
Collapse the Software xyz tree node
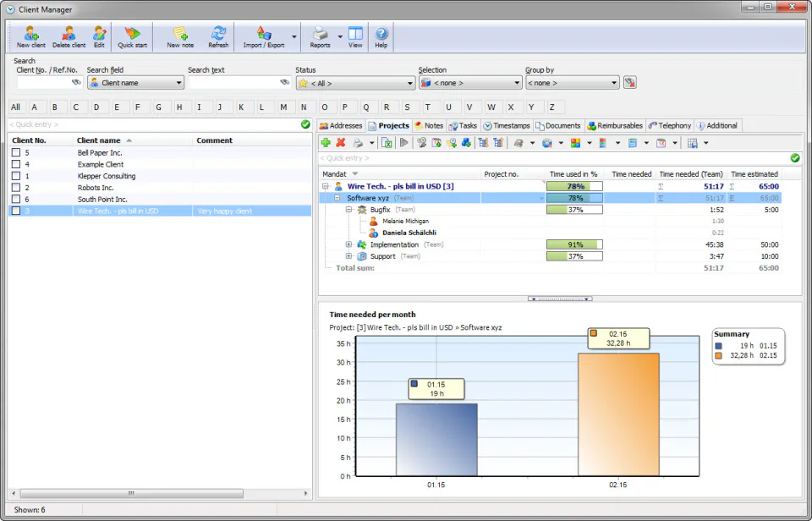337,198
